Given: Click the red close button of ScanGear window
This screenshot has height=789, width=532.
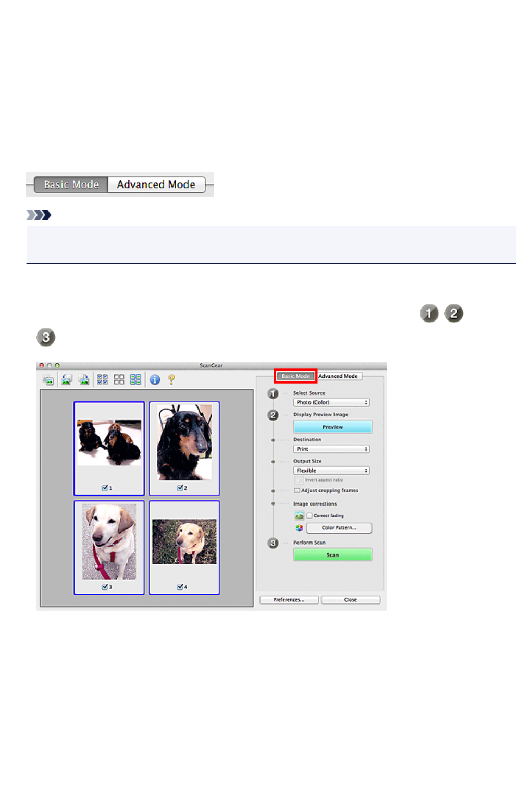Looking at the screenshot, I should [x=42, y=366].
